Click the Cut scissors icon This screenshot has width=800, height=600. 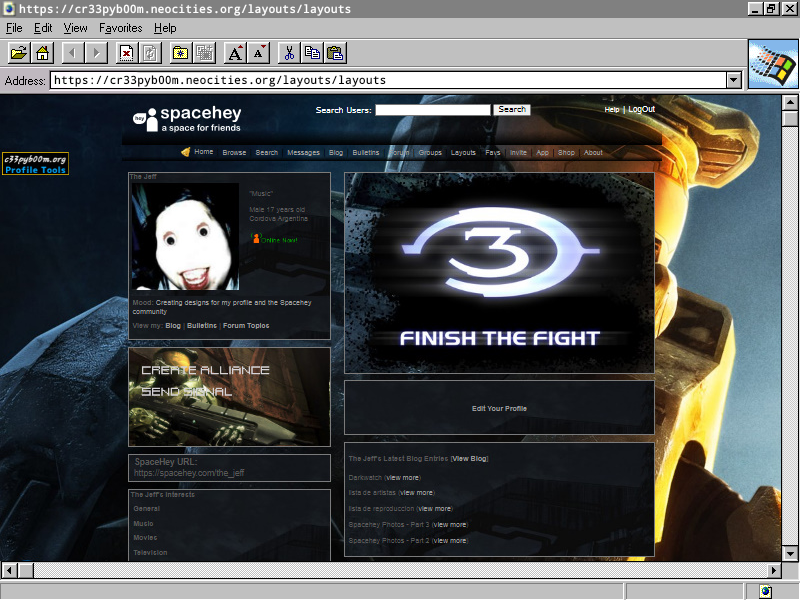[289, 53]
